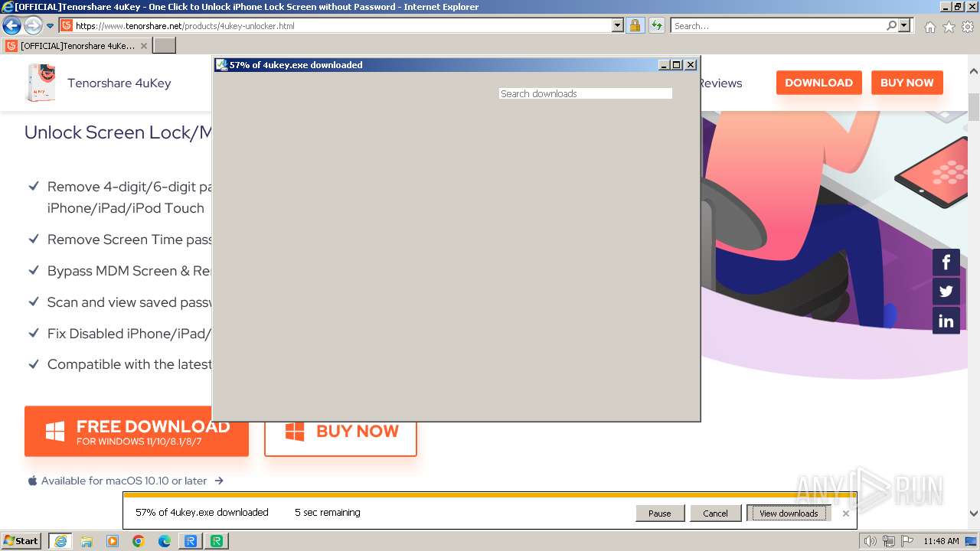Image resolution: width=980 pixels, height=551 pixels.
Task: Open the Home icon in IE
Action: 929,27
